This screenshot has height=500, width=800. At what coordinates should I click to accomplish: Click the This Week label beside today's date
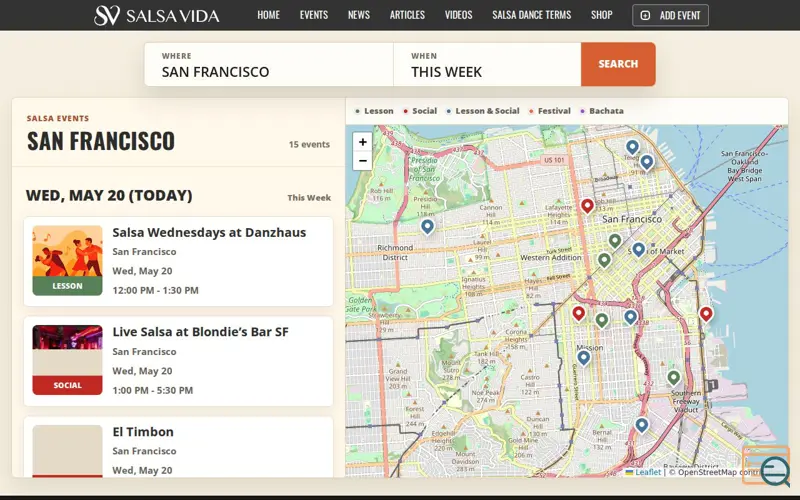coord(309,198)
